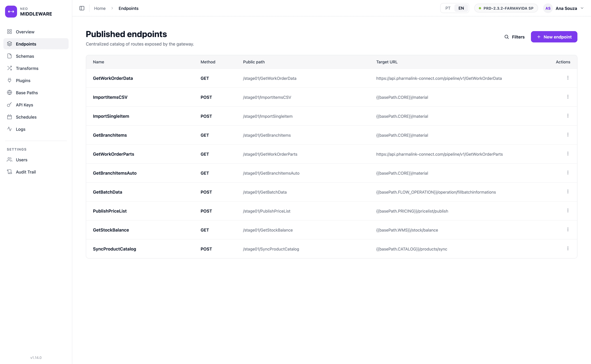This screenshot has height=364, width=591.
Task: Switch language to PT
Action: 448,8
